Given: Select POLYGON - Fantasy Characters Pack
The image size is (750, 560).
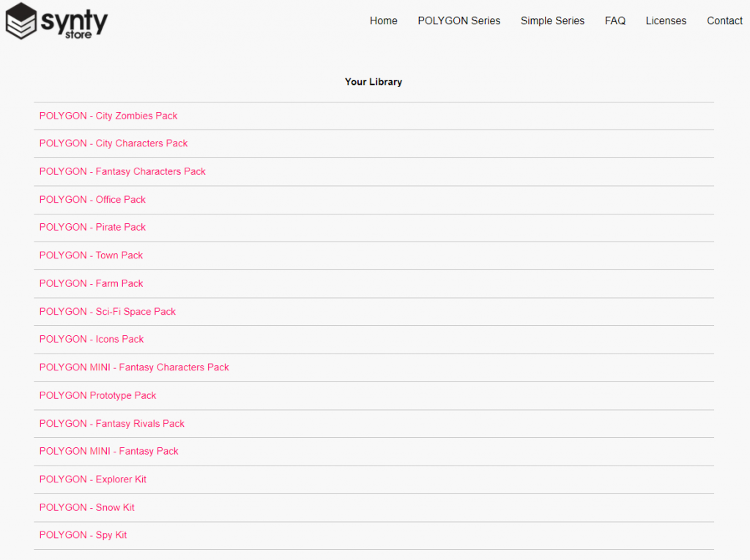Looking at the screenshot, I should tap(122, 171).
